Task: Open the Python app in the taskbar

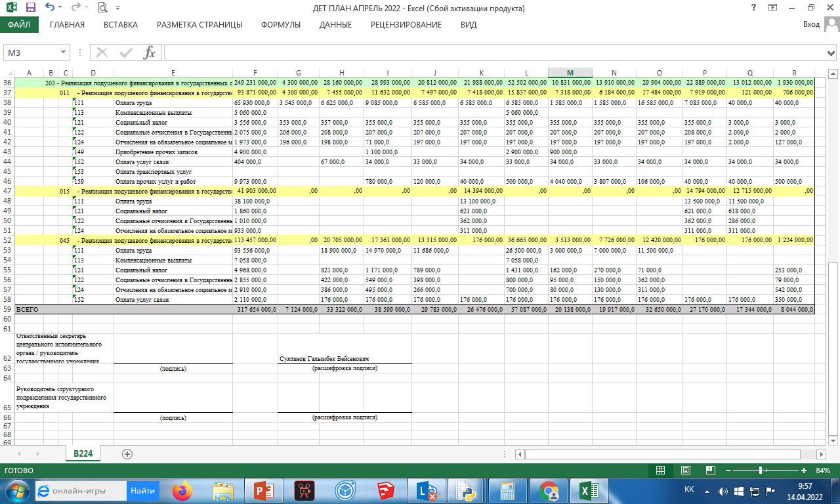Action: [x=467, y=491]
